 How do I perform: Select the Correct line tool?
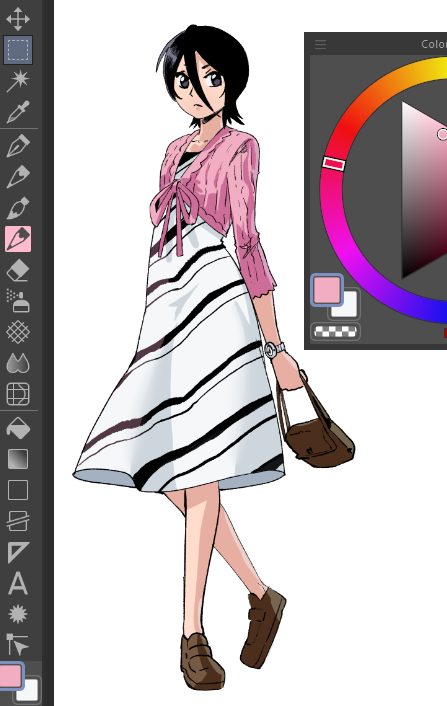pyautogui.click(x=18, y=644)
